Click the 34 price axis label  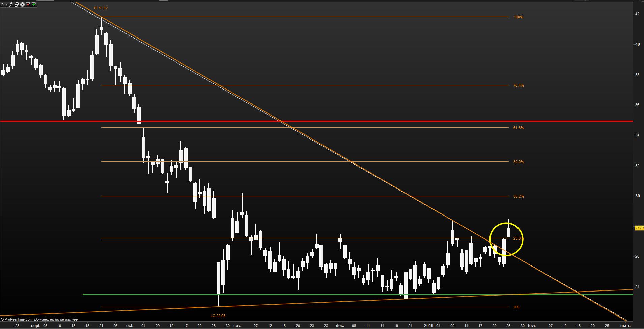(637, 135)
